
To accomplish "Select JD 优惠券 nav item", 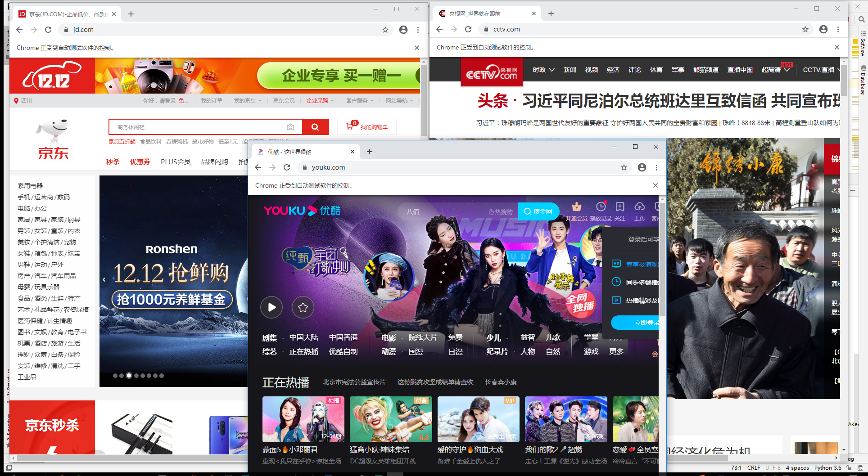I will 140,162.
